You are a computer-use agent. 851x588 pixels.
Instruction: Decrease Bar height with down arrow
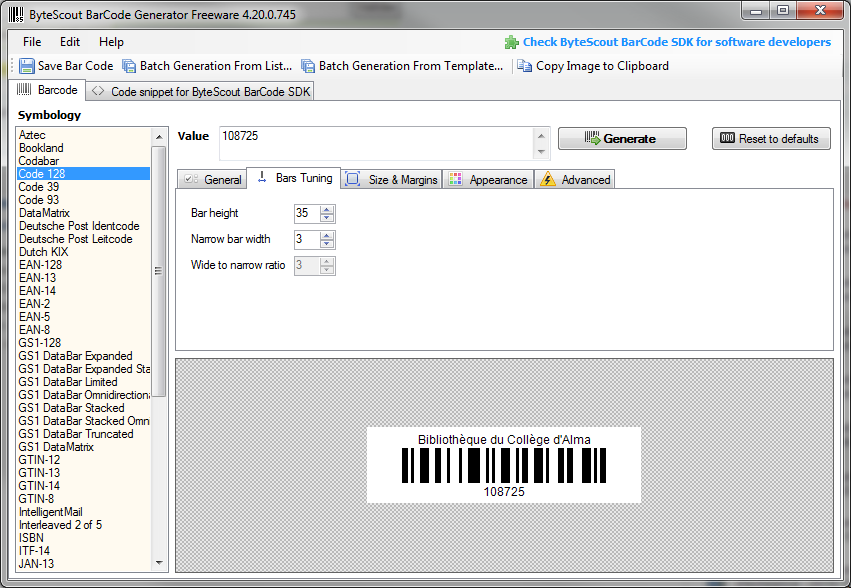pos(327,218)
